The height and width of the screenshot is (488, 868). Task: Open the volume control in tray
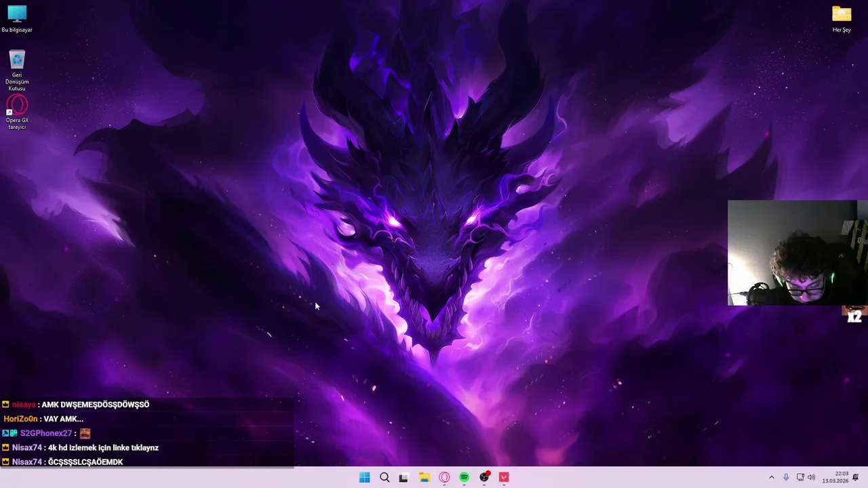(x=812, y=477)
